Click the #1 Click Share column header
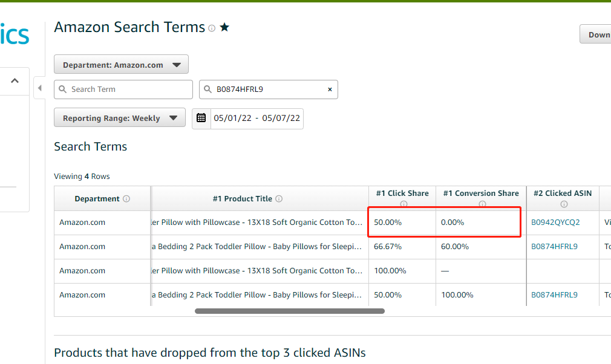Viewport: 611px width, 364px height. (402, 198)
